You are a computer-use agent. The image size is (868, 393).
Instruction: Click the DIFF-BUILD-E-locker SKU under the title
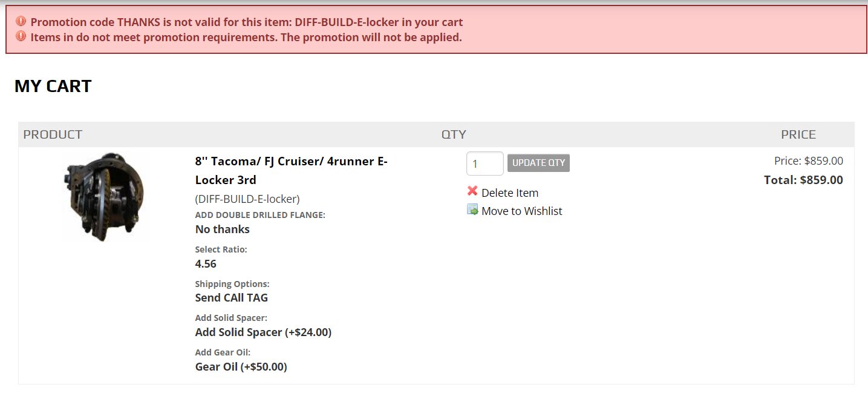click(x=247, y=199)
